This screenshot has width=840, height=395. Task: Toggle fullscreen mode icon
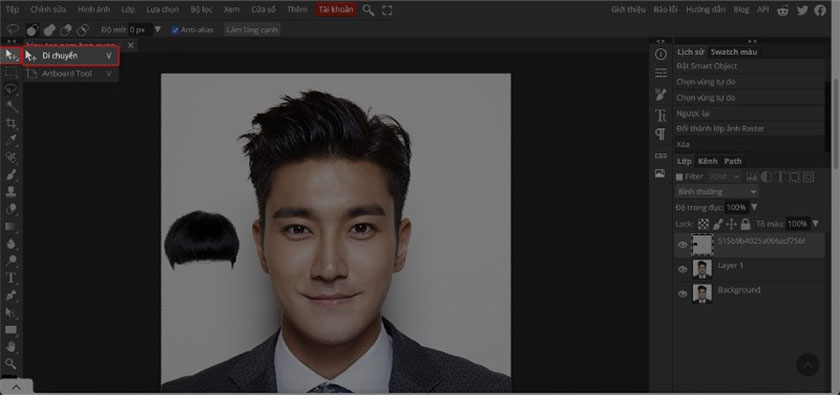[387, 10]
